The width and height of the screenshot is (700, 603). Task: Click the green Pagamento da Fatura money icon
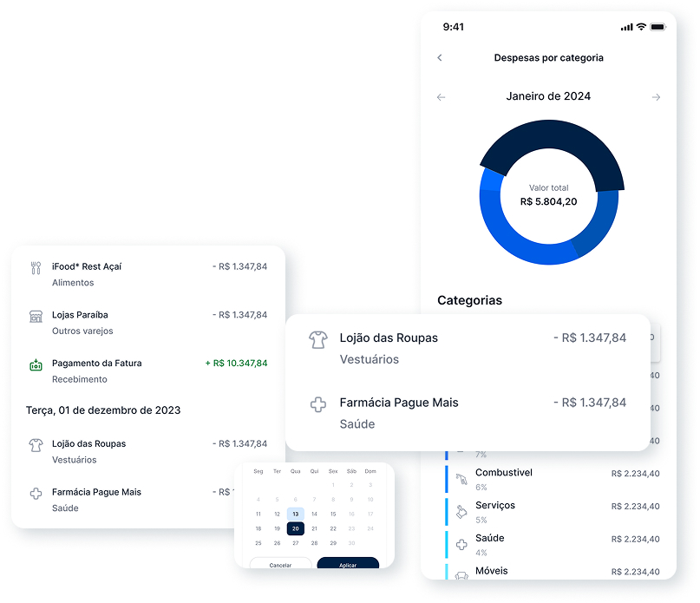click(x=36, y=365)
